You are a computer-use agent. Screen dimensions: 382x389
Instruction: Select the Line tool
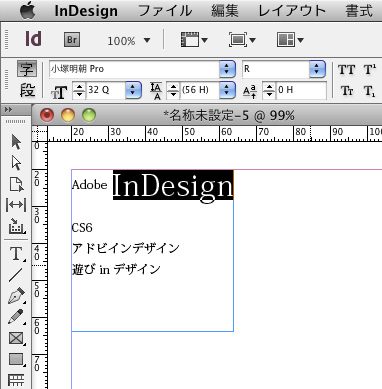coord(16,275)
